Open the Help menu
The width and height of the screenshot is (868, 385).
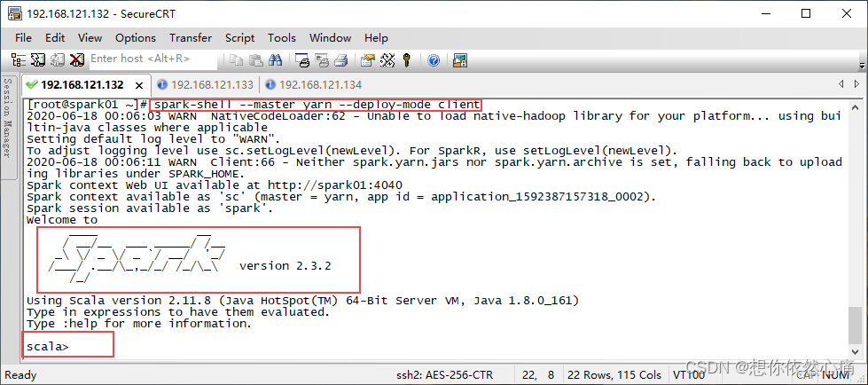click(376, 37)
